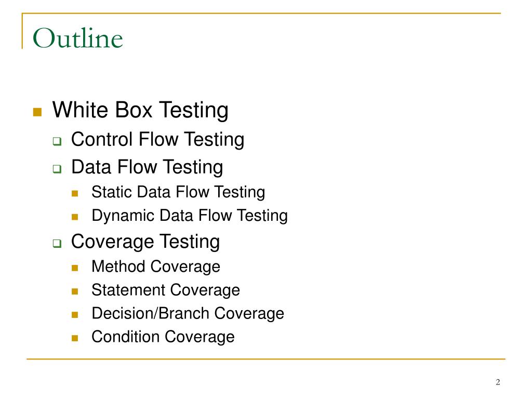This screenshot has width=532, height=399.
Task: Click the gold bullet before Dynamic Data Flow Testing
Action: (x=75, y=217)
